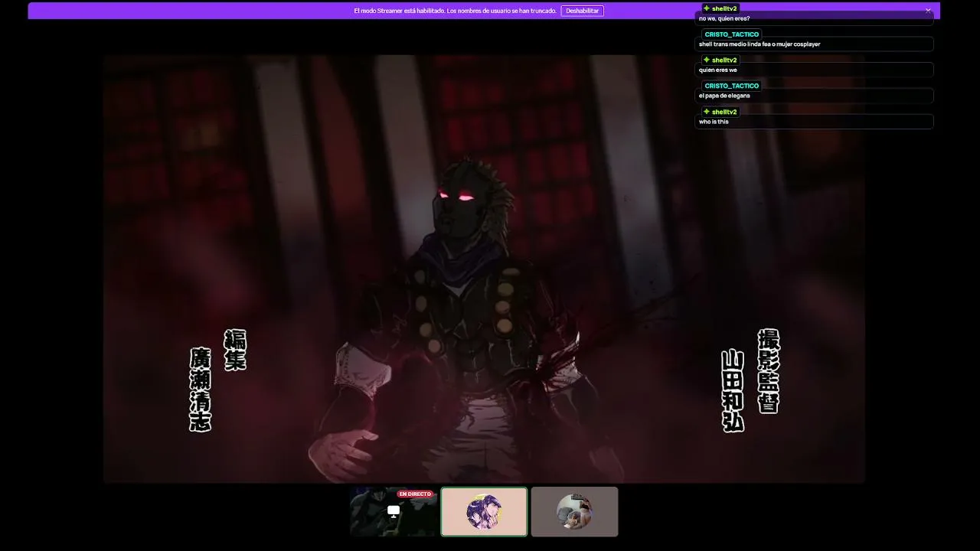The image size is (980, 551).
Task: Click CRISTO_TACTICO above 'el papa de elegans'
Action: coord(732,86)
